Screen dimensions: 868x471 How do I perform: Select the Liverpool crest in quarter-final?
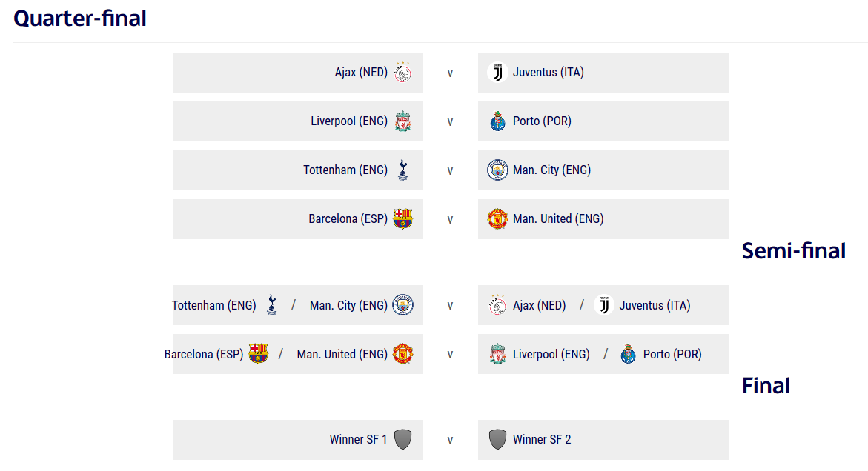402,121
